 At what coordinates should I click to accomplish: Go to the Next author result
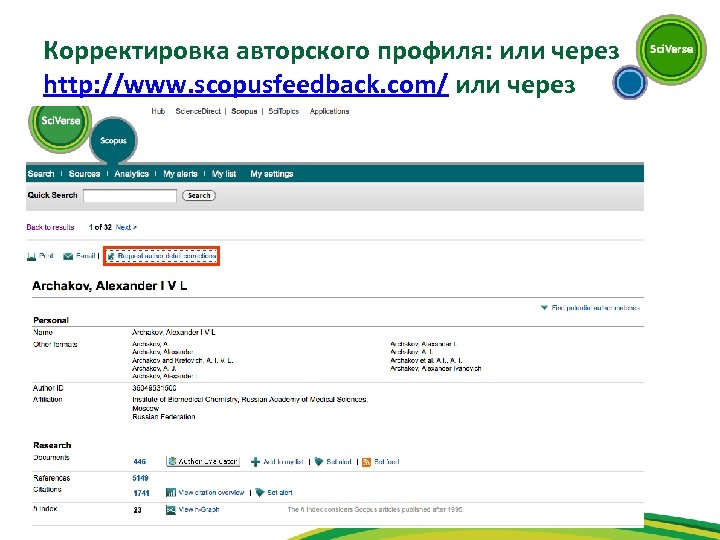[126, 227]
